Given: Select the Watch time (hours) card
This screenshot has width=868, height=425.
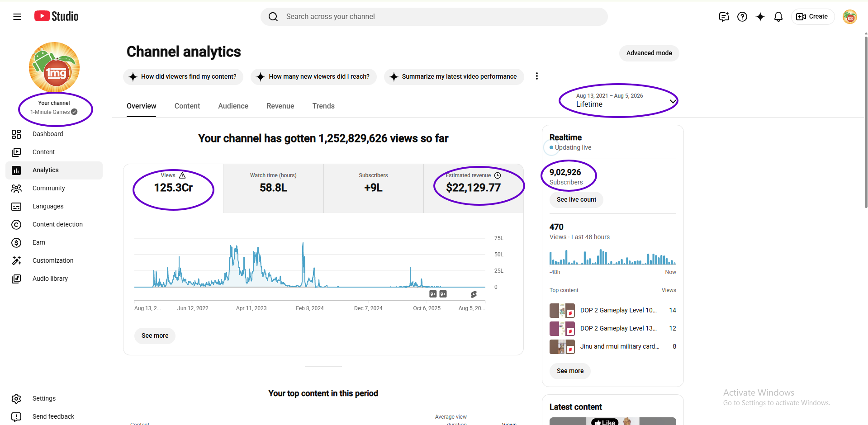Looking at the screenshot, I should point(273,188).
